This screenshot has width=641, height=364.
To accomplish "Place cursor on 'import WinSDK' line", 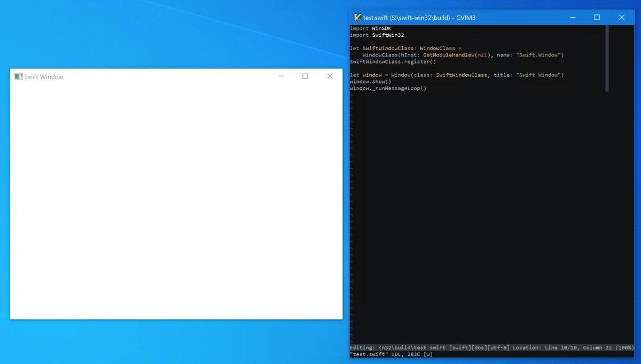I will pos(371,28).
